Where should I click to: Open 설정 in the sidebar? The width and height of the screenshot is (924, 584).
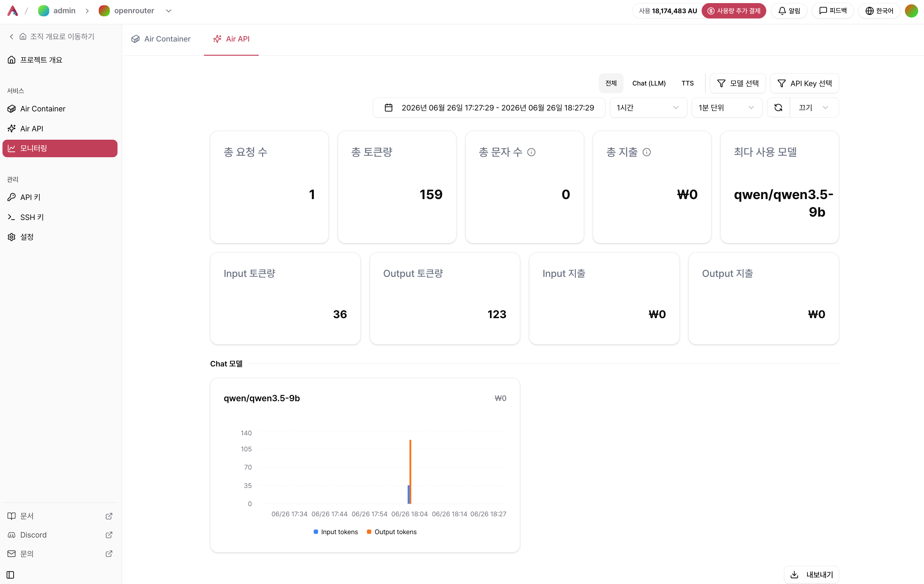(x=60, y=237)
